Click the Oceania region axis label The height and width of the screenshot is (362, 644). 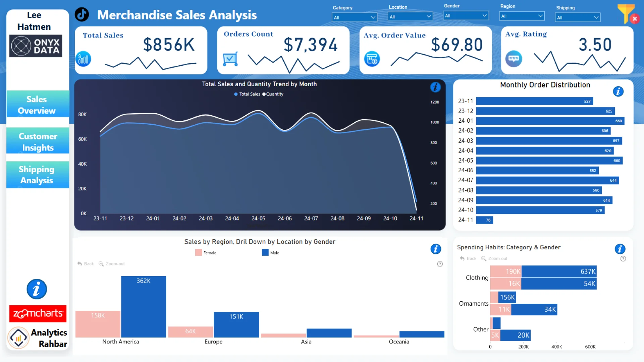399,342
